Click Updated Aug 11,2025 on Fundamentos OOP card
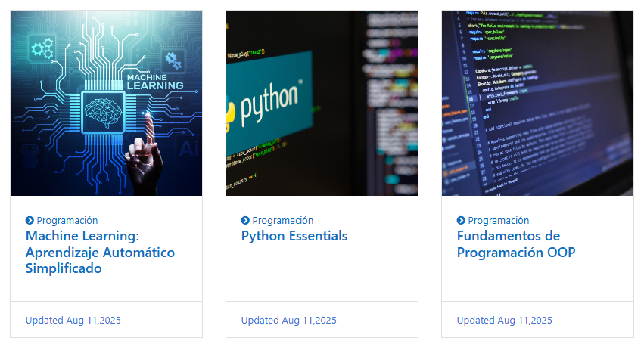The image size is (644, 347). tap(505, 320)
